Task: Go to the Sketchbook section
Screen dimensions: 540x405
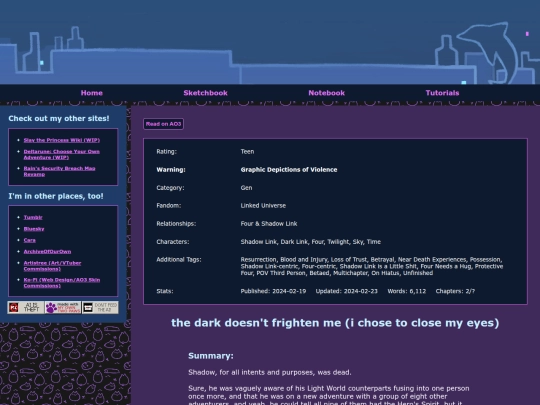Action: [205, 93]
